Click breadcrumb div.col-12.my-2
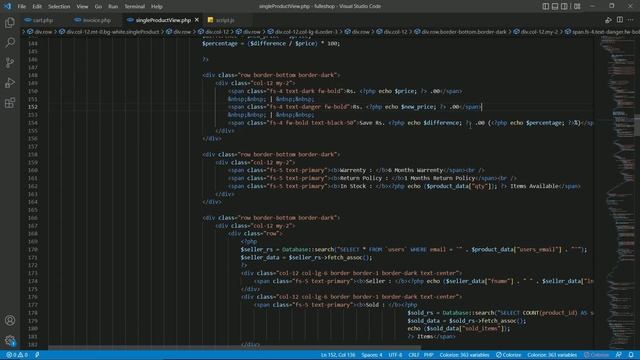The image size is (640, 360). tap(536, 32)
